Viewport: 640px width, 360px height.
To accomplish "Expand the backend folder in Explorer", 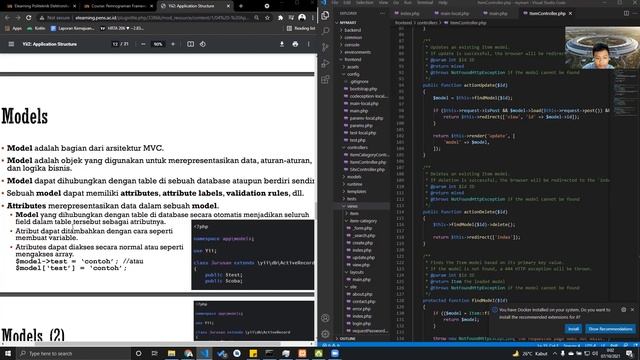I will [x=352, y=30].
